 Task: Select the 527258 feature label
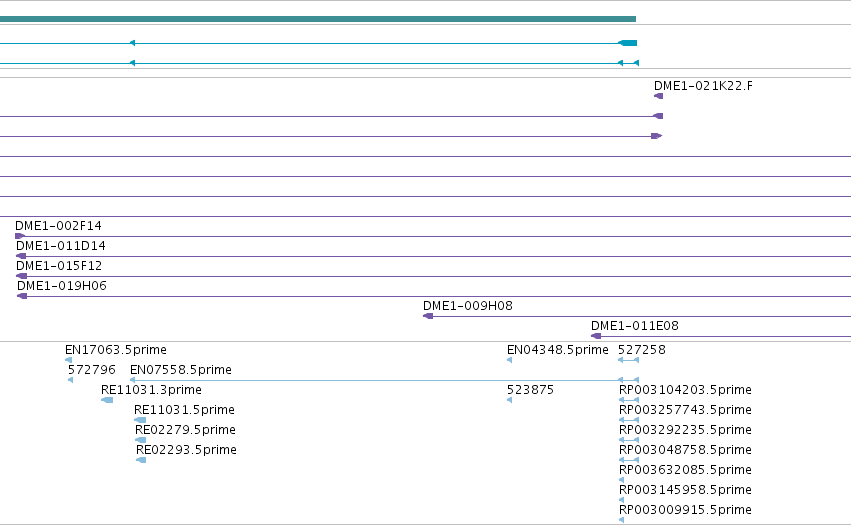[x=642, y=350]
